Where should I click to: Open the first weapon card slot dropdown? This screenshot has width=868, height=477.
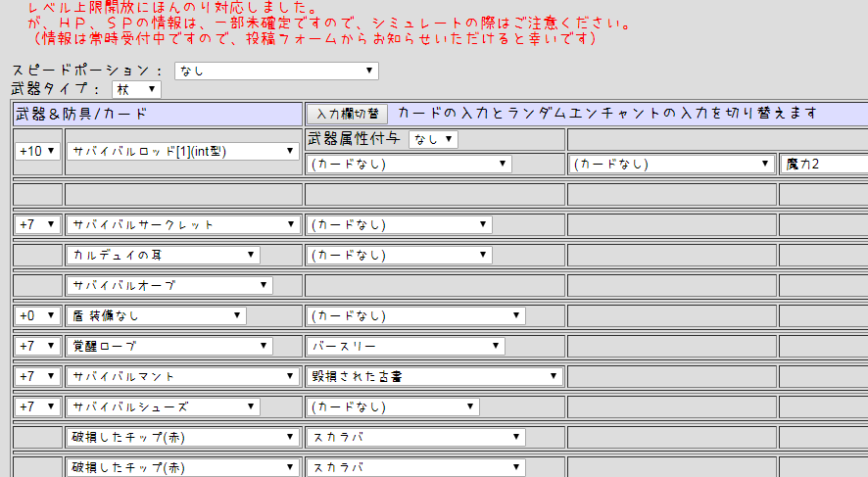(410, 164)
